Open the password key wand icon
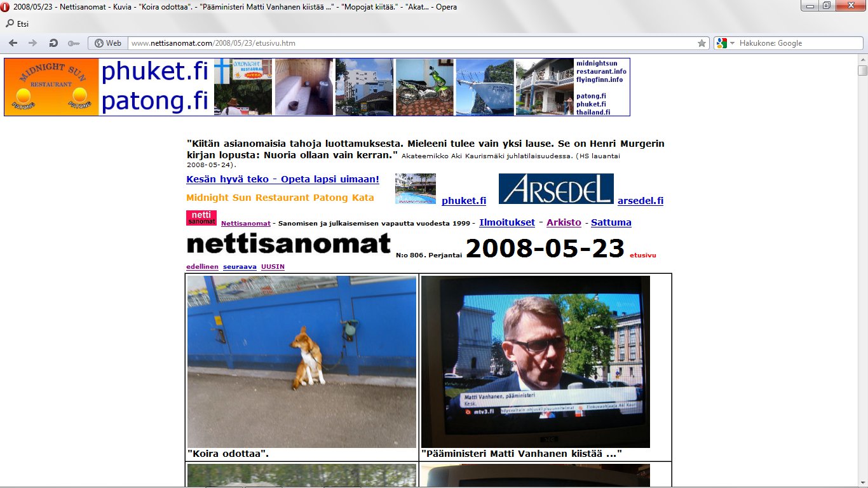 pos(73,43)
